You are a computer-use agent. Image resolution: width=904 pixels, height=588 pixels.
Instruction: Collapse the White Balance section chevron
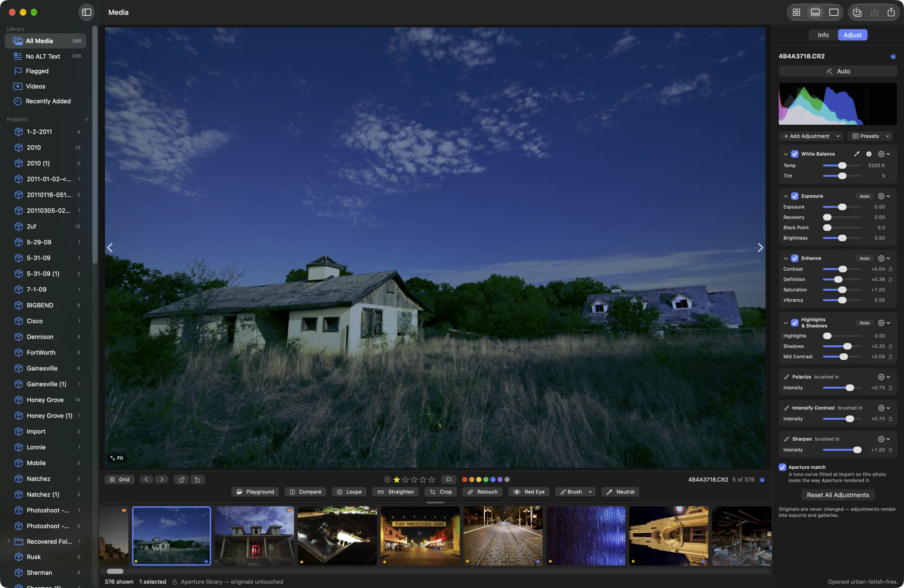point(785,154)
